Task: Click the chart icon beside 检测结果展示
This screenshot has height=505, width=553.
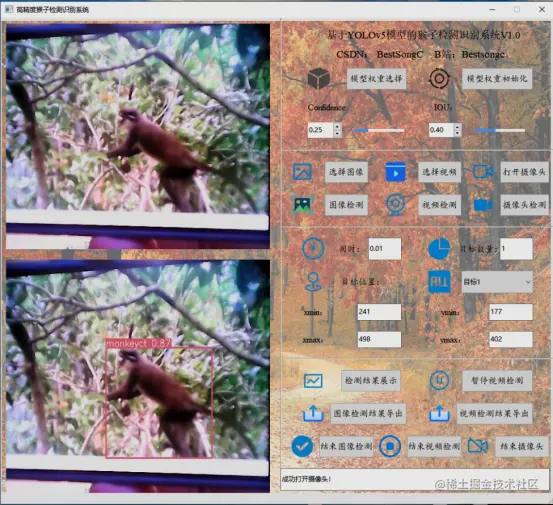Action: (313, 381)
